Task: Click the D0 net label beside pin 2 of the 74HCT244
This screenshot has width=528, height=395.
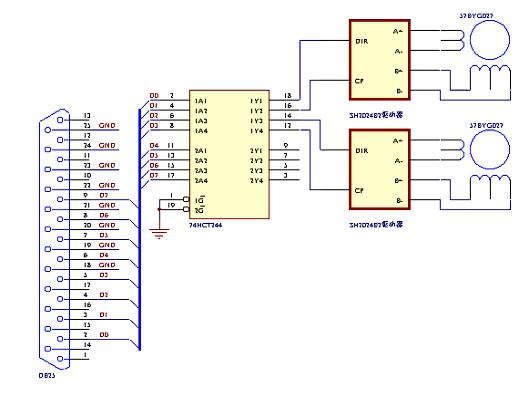Action: pos(154,96)
